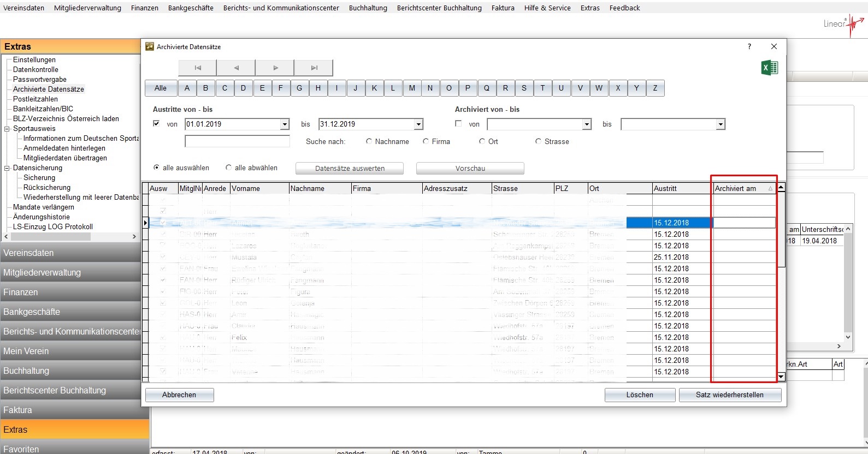The width and height of the screenshot is (868, 454).
Task: Click Datensätze auswerten button
Action: (350, 168)
